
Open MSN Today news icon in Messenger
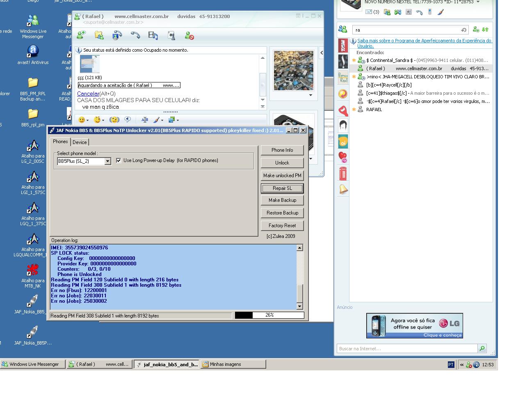(x=409, y=12)
